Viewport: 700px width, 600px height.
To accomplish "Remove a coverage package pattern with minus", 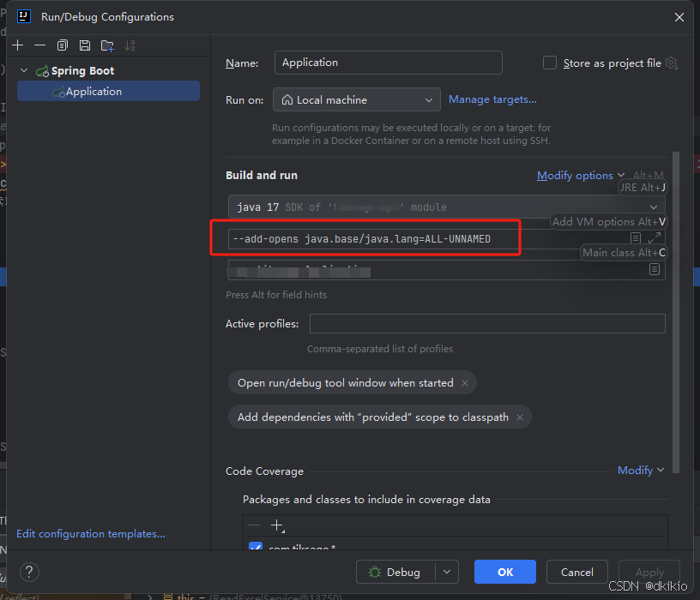I will tap(255, 525).
